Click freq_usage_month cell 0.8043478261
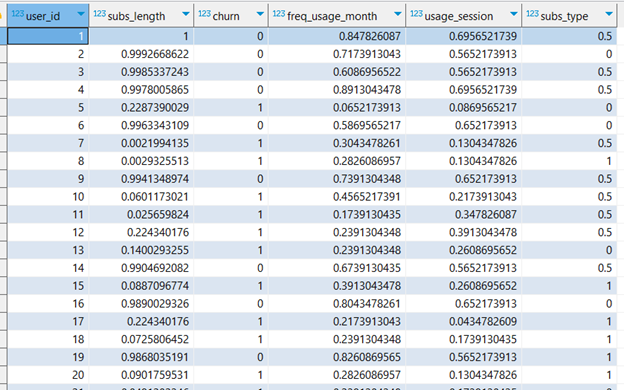 tap(337, 304)
